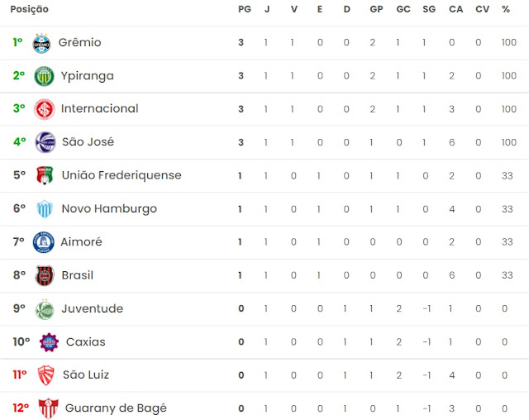The height and width of the screenshot is (420, 529).
Task: Click the SG column header
Action: 429,9
